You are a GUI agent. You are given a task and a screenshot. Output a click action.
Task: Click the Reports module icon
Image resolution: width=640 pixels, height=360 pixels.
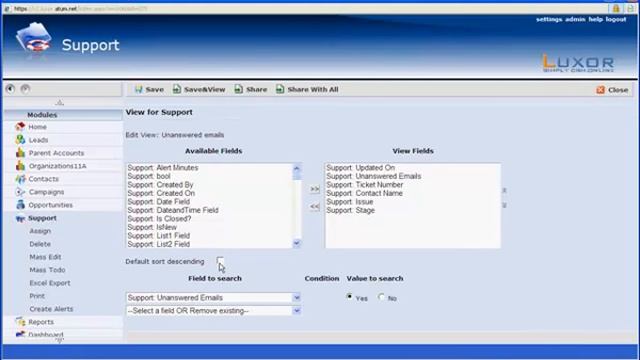tap(20, 322)
